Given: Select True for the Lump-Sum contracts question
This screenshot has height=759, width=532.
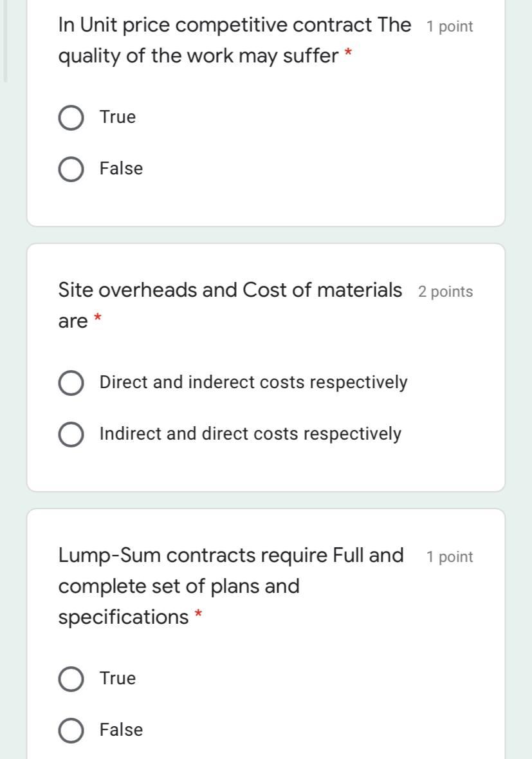Looking at the screenshot, I should coord(71,678).
